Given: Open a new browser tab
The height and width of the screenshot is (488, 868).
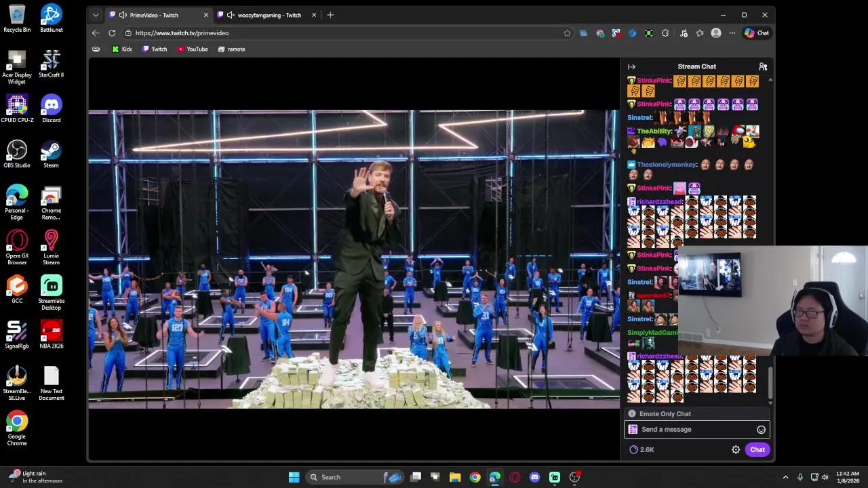Looking at the screenshot, I should point(330,15).
